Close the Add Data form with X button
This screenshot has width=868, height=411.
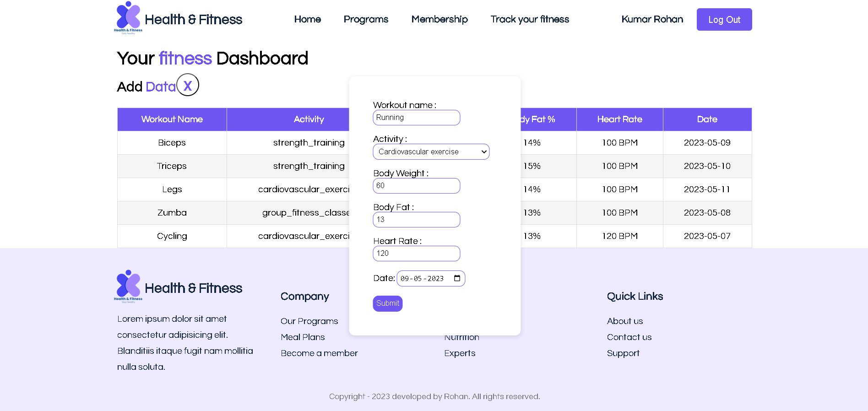[x=188, y=85]
